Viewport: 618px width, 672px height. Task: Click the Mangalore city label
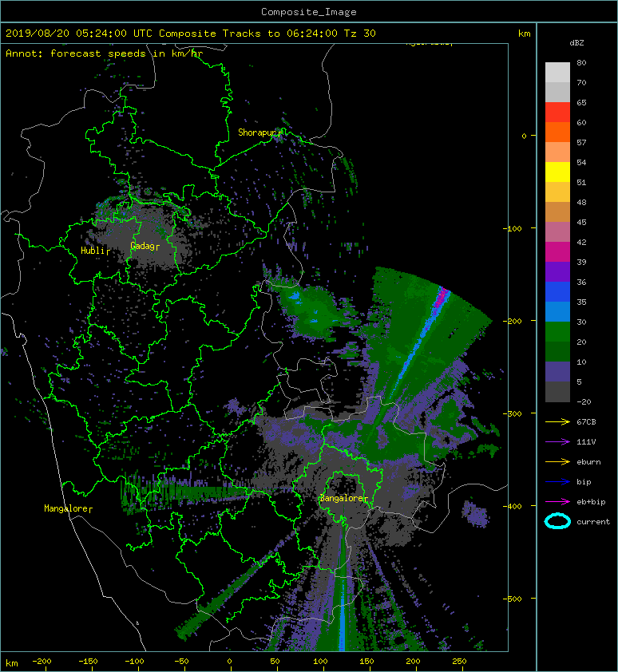click(x=66, y=508)
